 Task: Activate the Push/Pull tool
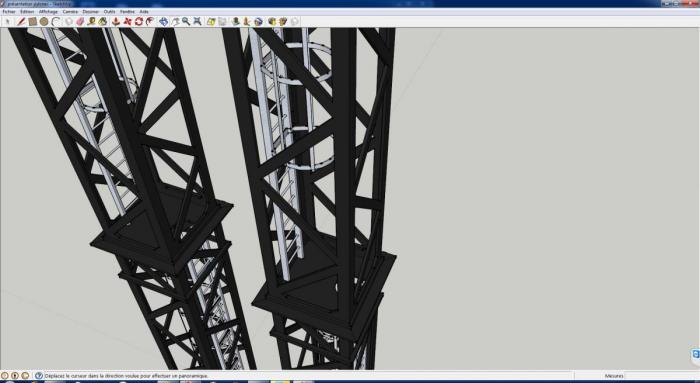(x=116, y=21)
